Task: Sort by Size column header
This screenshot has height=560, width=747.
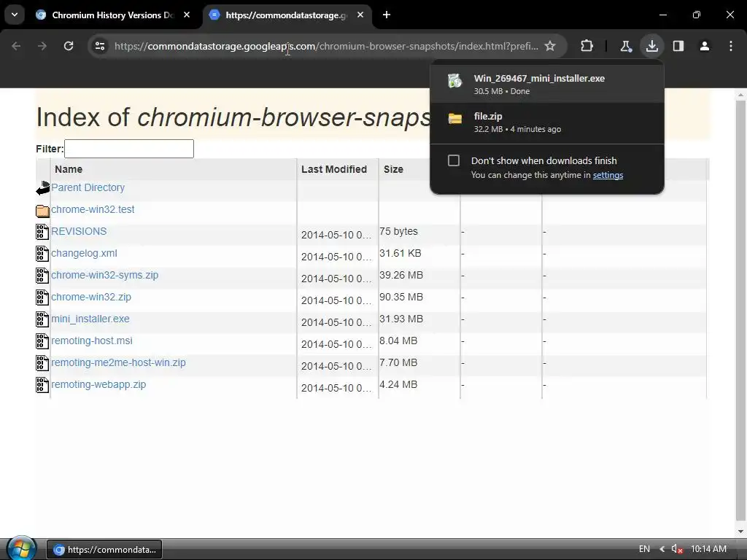Action: click(393, 169)
